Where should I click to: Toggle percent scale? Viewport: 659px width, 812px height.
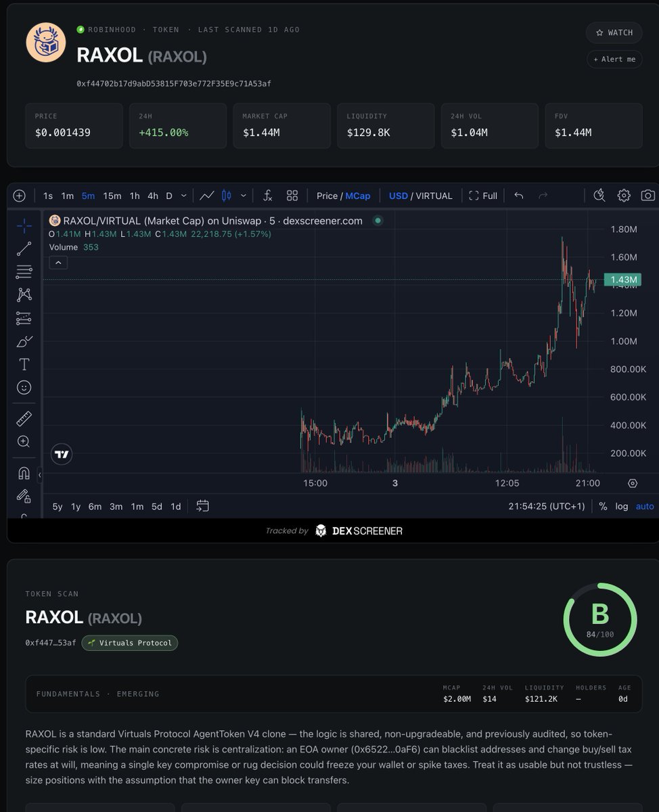coord(603,506)
